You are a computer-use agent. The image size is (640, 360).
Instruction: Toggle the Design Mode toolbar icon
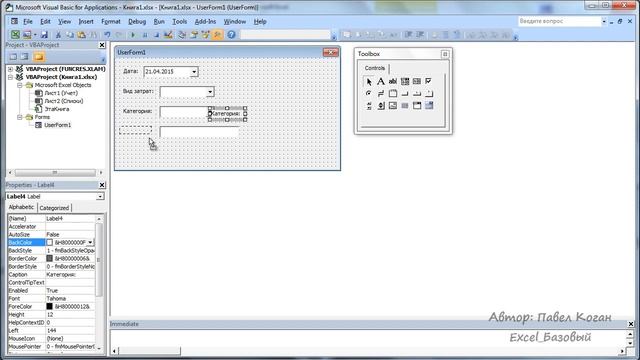168,35
